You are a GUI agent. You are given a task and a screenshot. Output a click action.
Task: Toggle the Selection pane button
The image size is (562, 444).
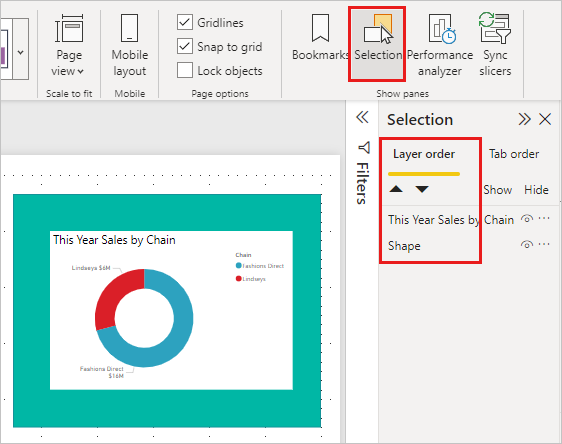click(378, 43)
